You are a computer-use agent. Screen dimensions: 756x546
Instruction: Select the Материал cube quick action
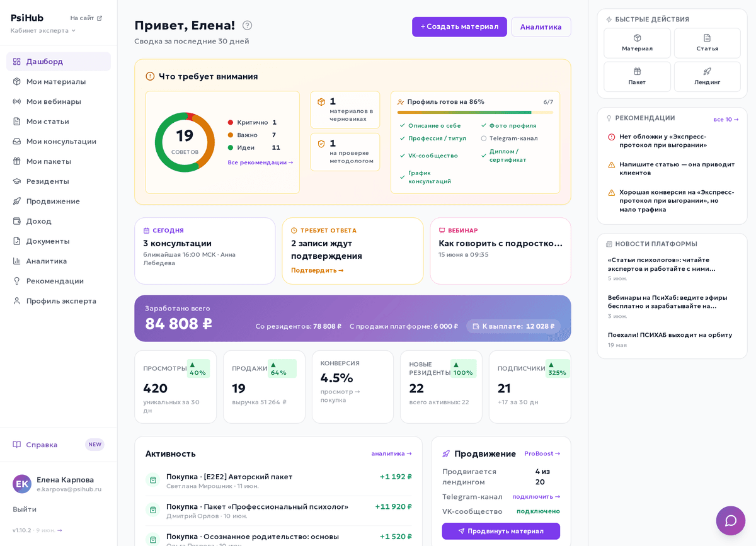point(637,43)
